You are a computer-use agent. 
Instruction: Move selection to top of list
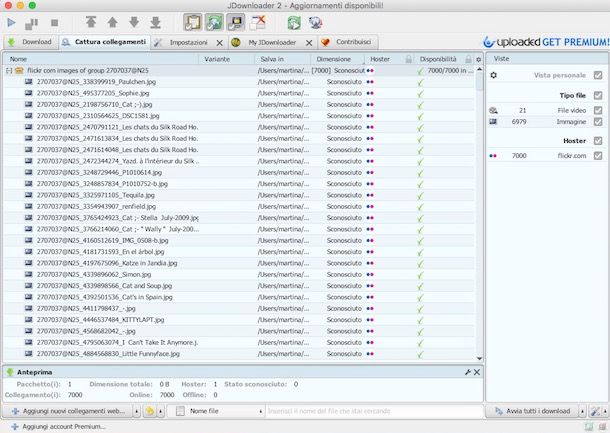point(91,22)
